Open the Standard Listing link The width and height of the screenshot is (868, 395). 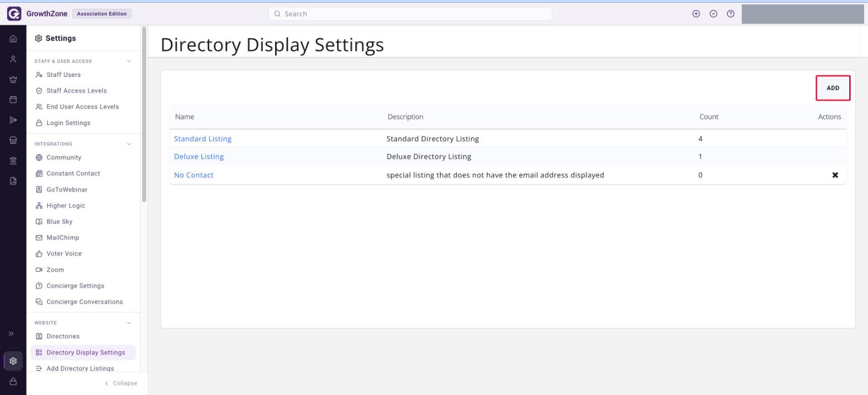click(x=203, y=139)
